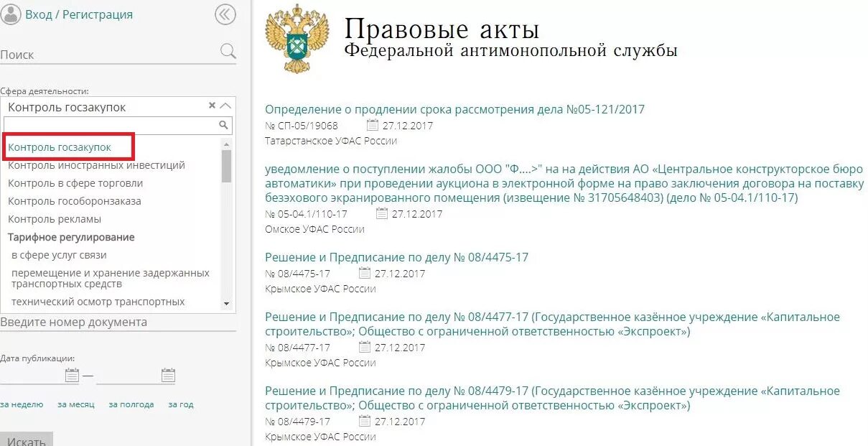The image size is (868, 446).
Task: Expand the Сфера деятельности dropdown field
Action: pos(108,106)
